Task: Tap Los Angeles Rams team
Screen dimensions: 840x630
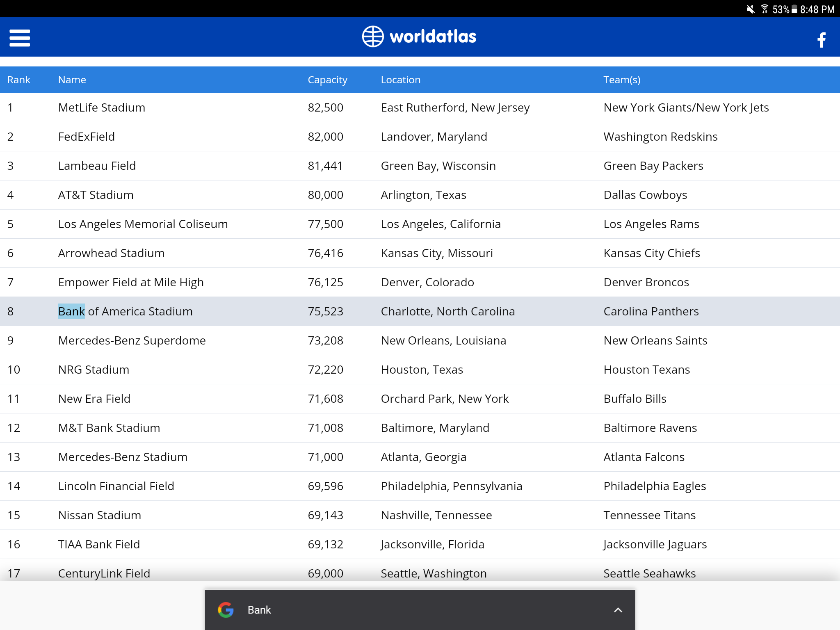Action: pos(651,224)
